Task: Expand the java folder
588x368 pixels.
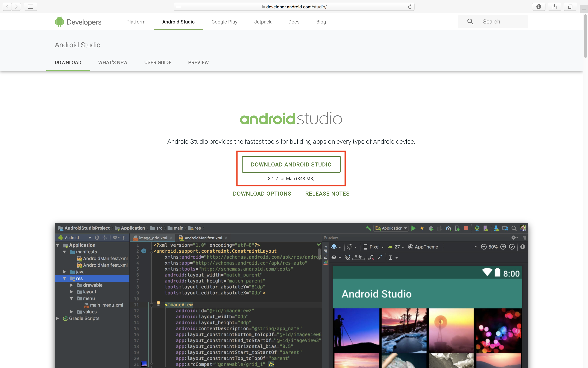Action: pyautogui.click(x=64, y=272)
